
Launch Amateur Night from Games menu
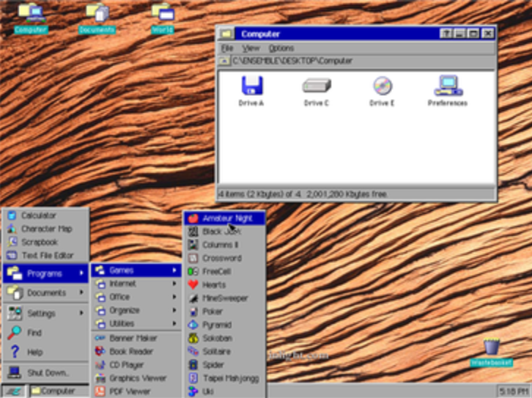pos(224,218)
